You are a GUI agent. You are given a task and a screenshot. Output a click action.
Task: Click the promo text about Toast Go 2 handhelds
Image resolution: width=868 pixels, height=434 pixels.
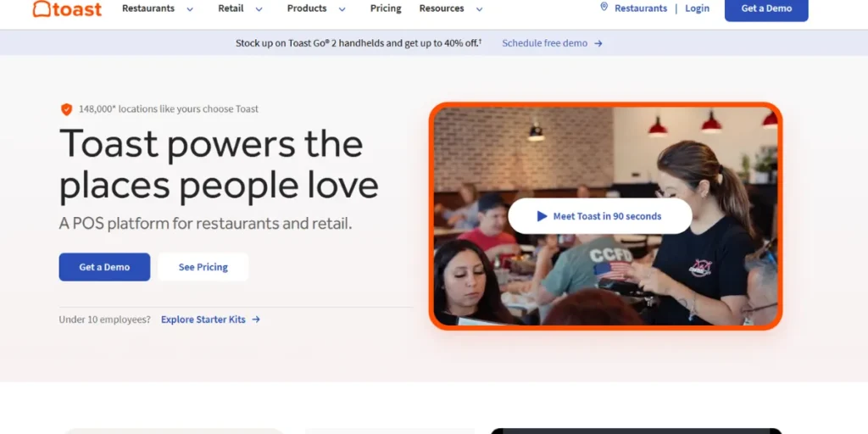pyautogui.click(x=359, y=43)
